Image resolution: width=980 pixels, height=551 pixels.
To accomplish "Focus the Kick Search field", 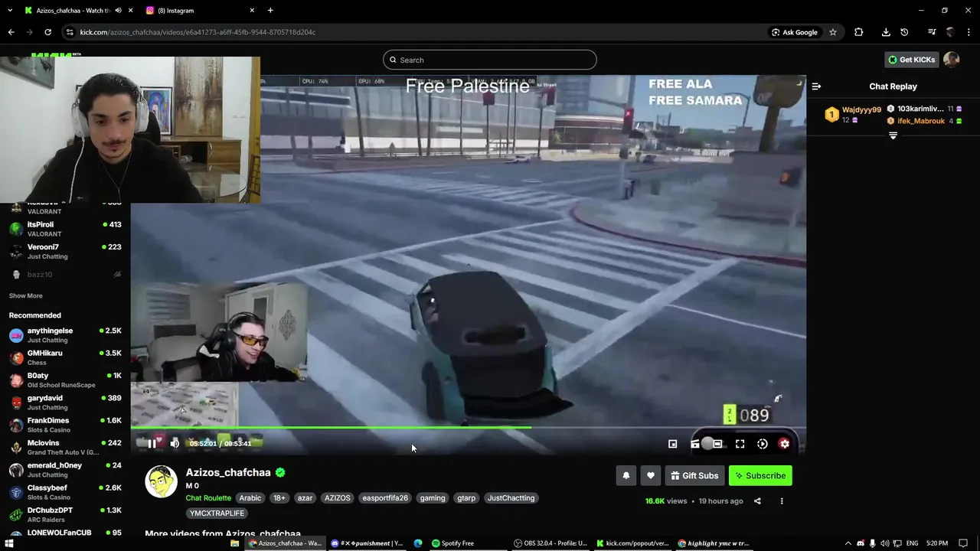I will click(x=490, y=60).
